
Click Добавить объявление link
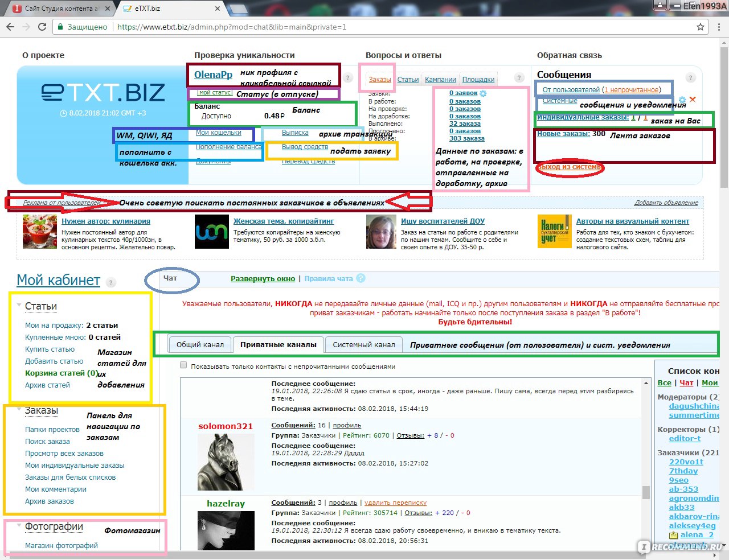[666, 203]
